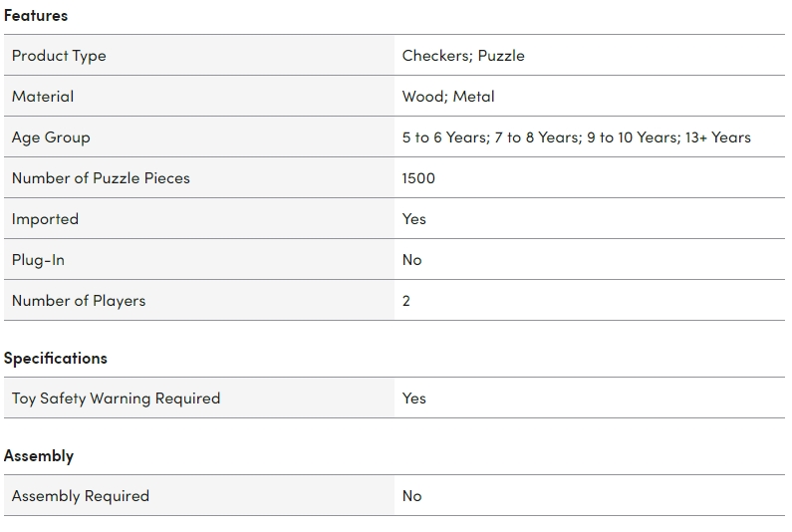Select the Imported row label
Viewport: 792px width, 532px height.
point(45,219)
